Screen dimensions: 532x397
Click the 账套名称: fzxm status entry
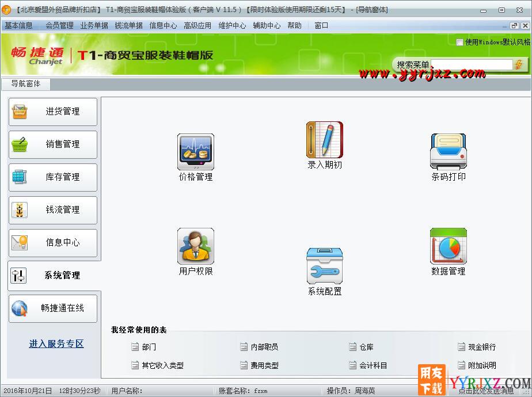point(243,391)
